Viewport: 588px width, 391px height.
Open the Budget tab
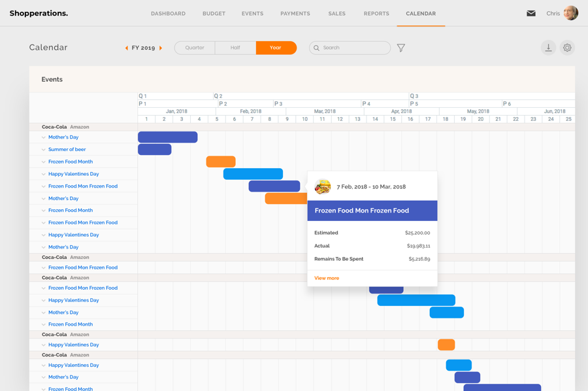214,14
